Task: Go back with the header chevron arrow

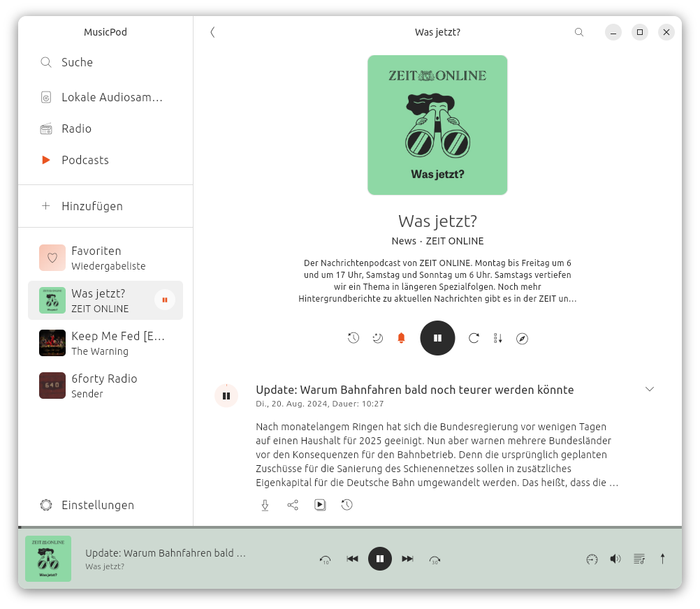Action: 212,32
